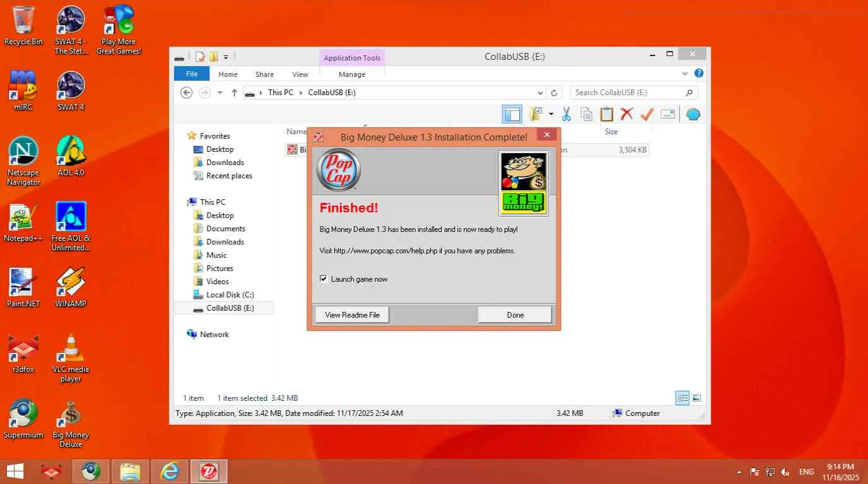Open Internet Explorer from the taskbar
The image size is (868, 484).
click(x=169, y=471)
